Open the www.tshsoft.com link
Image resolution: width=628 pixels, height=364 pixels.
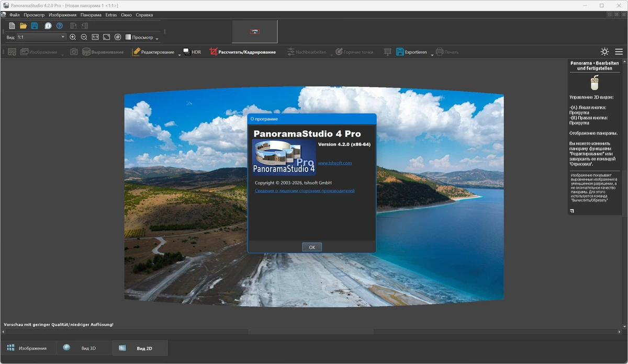point(335,163)
